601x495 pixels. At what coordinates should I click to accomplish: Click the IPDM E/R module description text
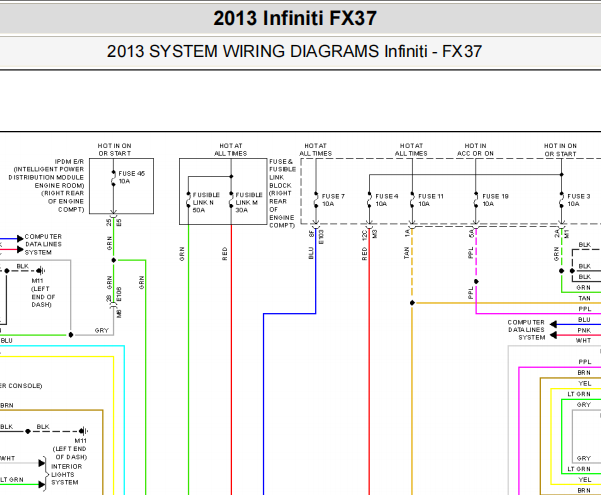tap(46, 186)
